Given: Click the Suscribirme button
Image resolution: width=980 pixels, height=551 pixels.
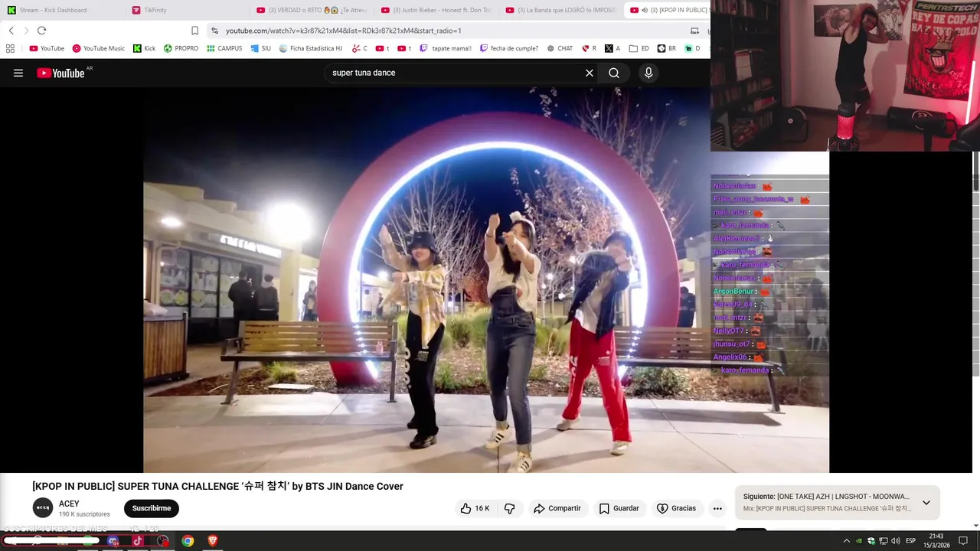Looking at the screenshot, I should (152, 508).
